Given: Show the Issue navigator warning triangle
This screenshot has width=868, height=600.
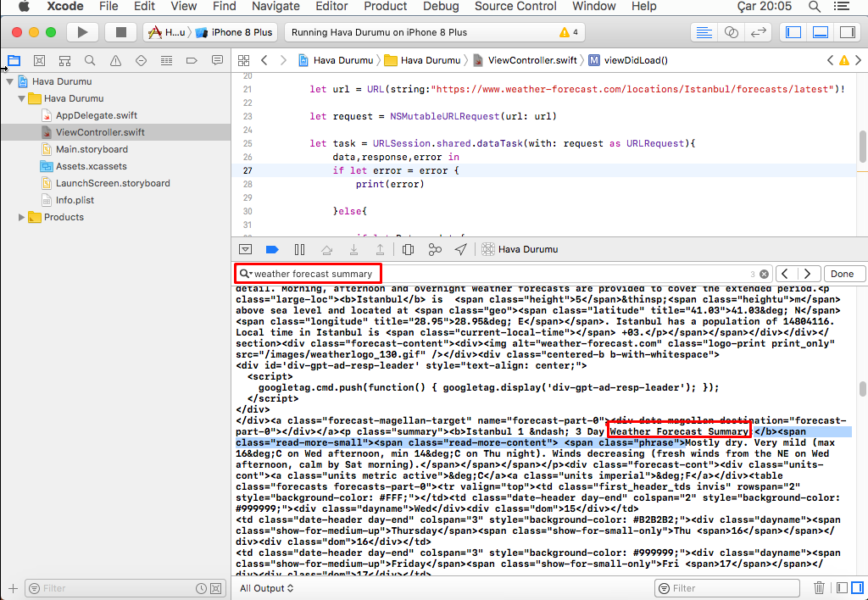Looking at the screenshot, I should coord(114,60).
